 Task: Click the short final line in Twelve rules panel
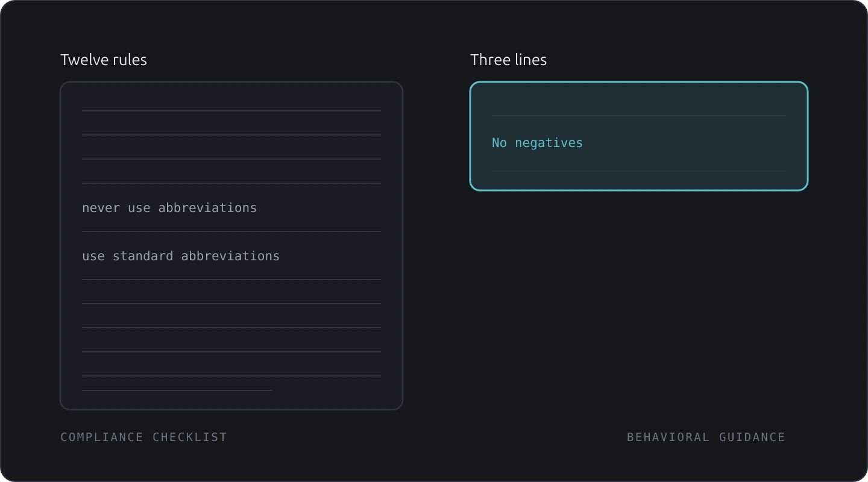[177, 390]
